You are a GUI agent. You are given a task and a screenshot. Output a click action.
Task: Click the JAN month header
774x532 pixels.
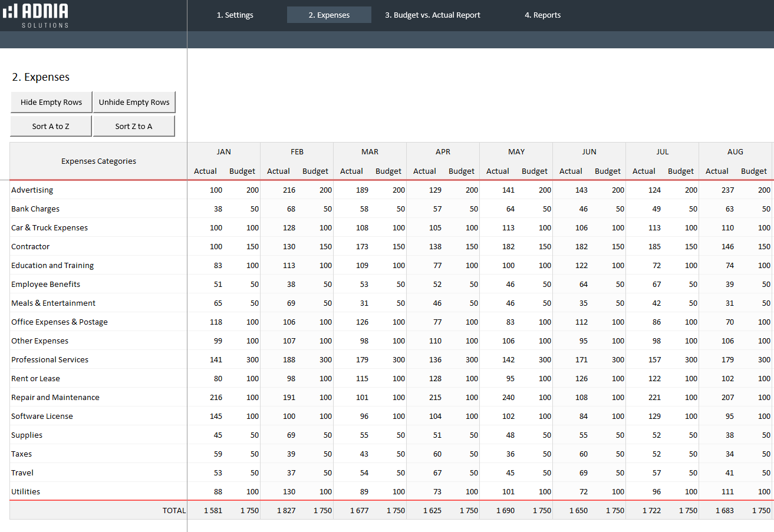[224, 152]
